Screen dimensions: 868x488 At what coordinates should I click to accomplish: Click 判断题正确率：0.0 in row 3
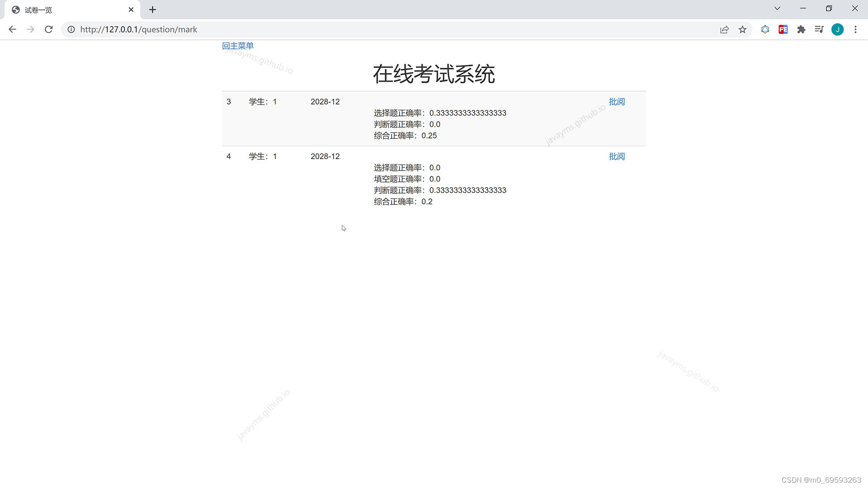(407, 124)
